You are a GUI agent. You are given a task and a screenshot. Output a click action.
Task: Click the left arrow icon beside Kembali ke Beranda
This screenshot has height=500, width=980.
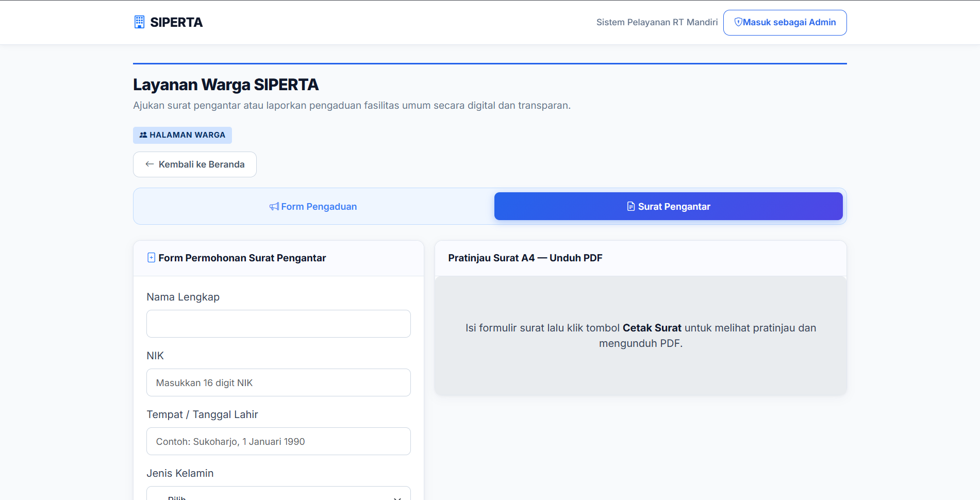point(150,164)
